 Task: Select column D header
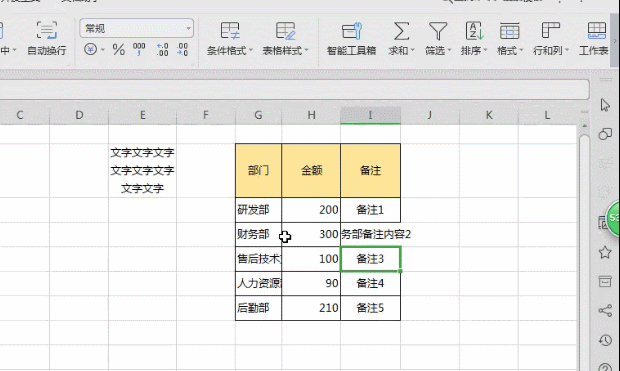pyautogui.click(x=79, y=115)
